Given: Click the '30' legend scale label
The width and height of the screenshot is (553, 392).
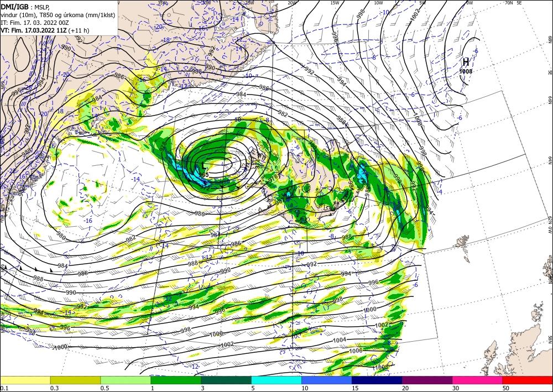Looking at the screenshot, I should tap(455, 388).
